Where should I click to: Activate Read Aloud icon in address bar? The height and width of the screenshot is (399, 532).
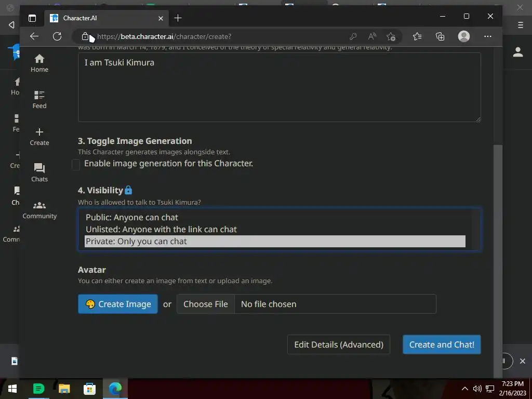tap(372, 36)
